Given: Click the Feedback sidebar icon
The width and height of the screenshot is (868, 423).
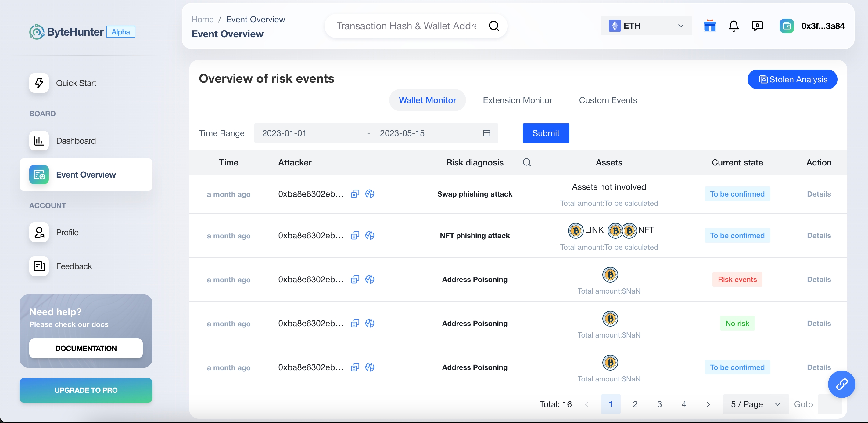Looking at the screenshot, I should click(39, 266).
